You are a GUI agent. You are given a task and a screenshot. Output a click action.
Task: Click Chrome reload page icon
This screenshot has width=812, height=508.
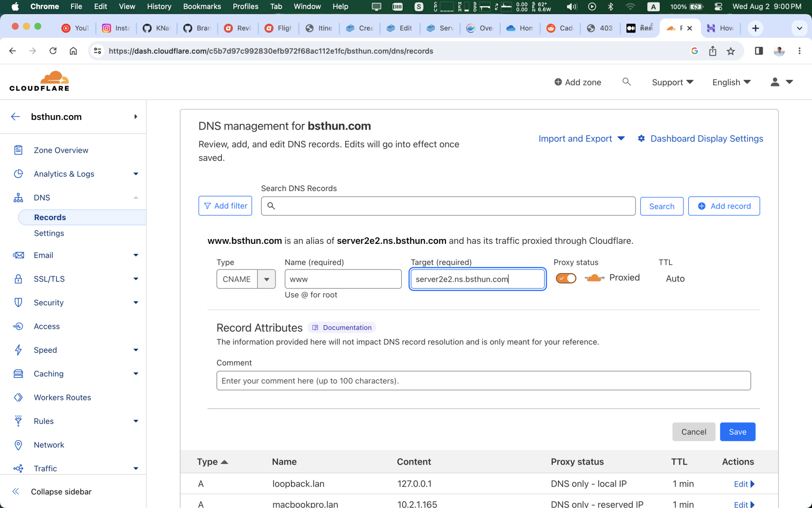(53, 51)
